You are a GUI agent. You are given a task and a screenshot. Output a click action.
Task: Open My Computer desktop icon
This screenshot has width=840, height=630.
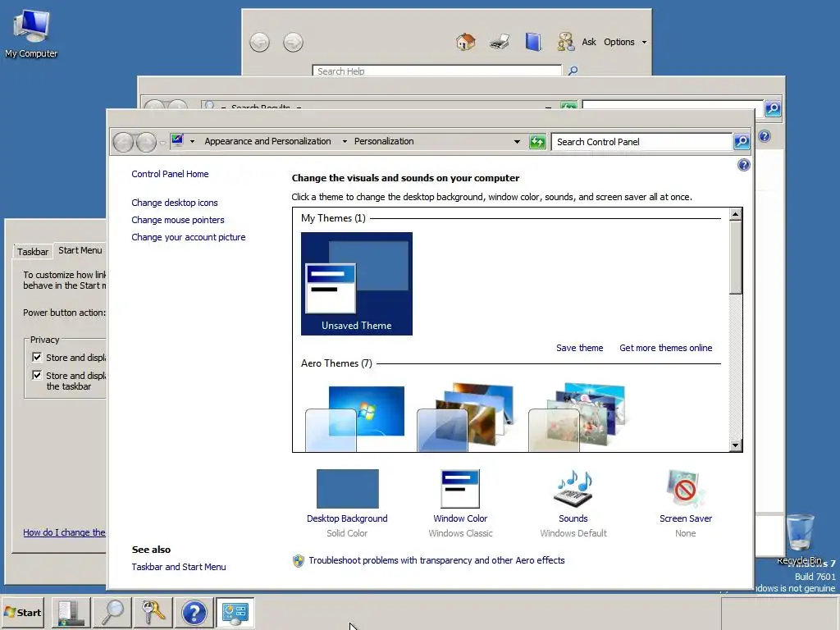(31, 33)
